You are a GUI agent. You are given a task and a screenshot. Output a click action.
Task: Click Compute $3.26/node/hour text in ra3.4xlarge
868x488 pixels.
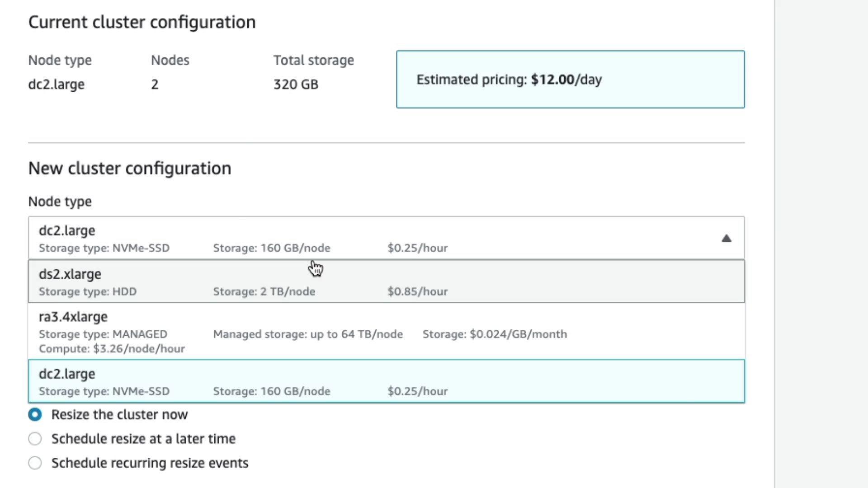point(112,349)
